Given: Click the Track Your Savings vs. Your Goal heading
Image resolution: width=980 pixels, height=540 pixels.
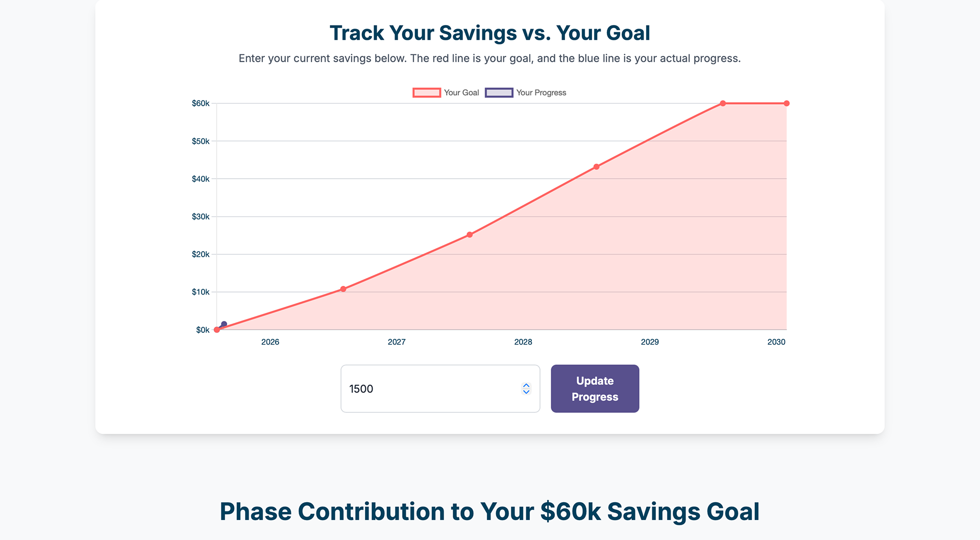Looking at the screenshot, I should tap(489, 33).
